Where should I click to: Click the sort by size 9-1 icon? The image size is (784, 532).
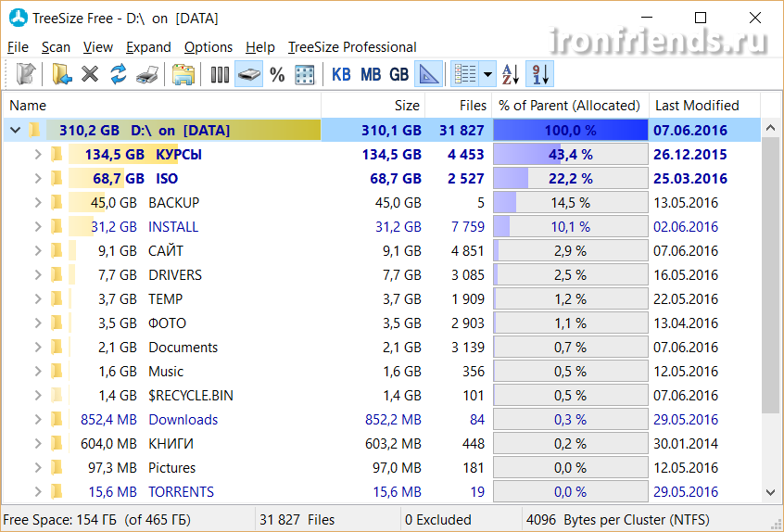tap(539, 75)
